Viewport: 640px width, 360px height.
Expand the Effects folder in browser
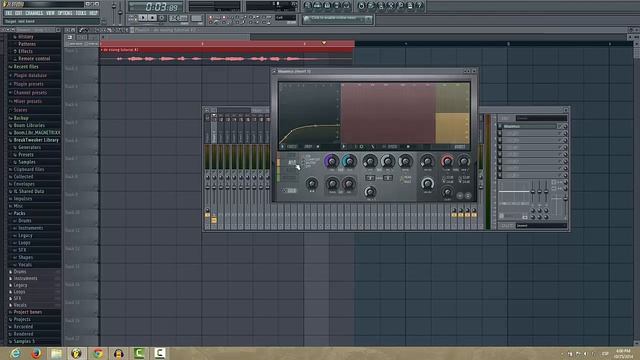click(25, 51)
